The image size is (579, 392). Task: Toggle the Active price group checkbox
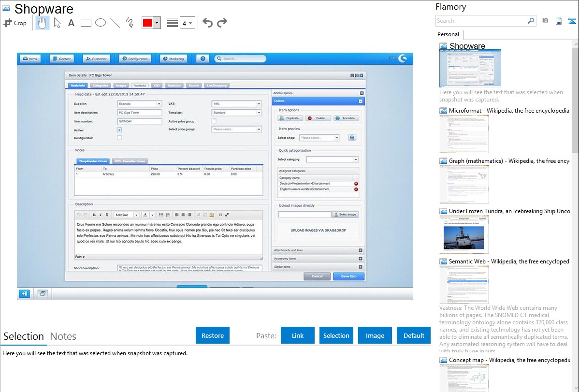click(214, 121)
